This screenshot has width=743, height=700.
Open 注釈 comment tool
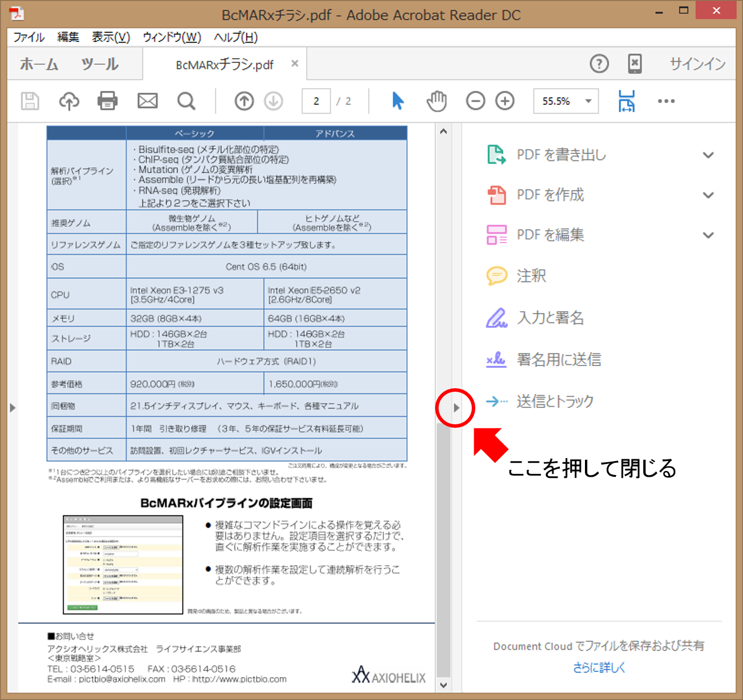pyautogui.click(x=516, y=276)
